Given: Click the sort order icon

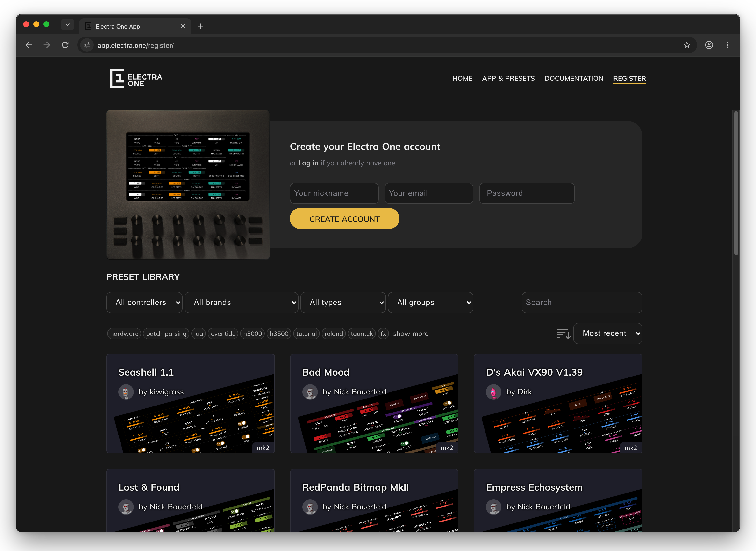Looking at the screenshot, I should click(x=563, y=333).
